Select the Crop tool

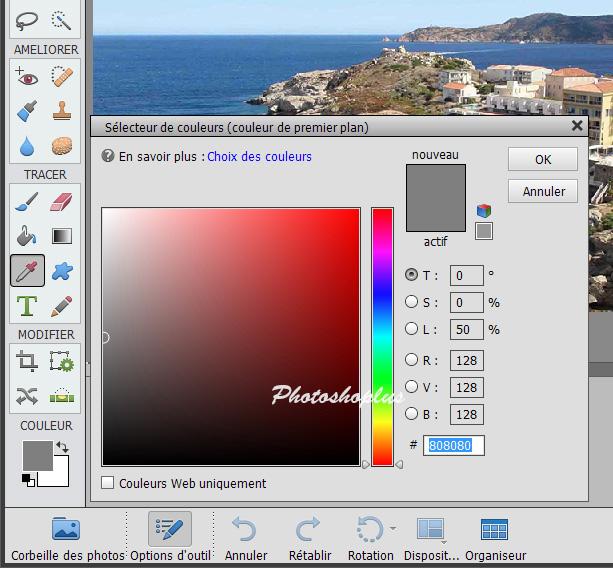pyautogui.click(x=27, y=362)
